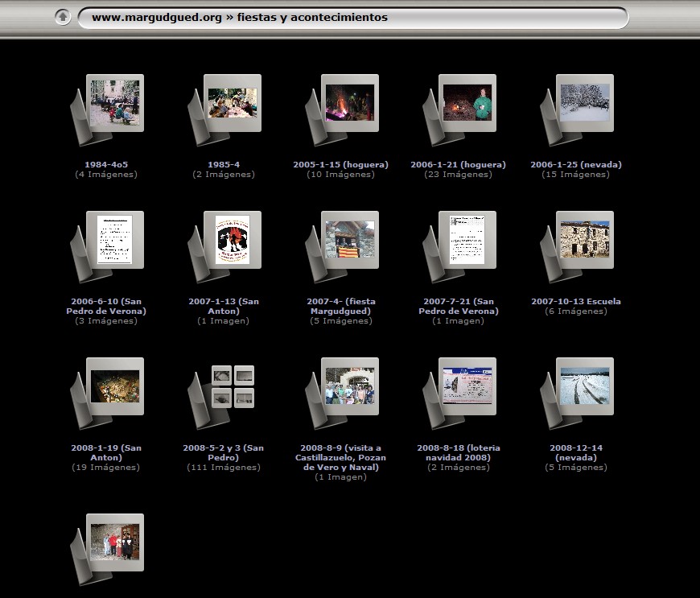700x598 pixels.
Task: Click the last untitled album thumbnail at bottom
Action: [114, 542]
